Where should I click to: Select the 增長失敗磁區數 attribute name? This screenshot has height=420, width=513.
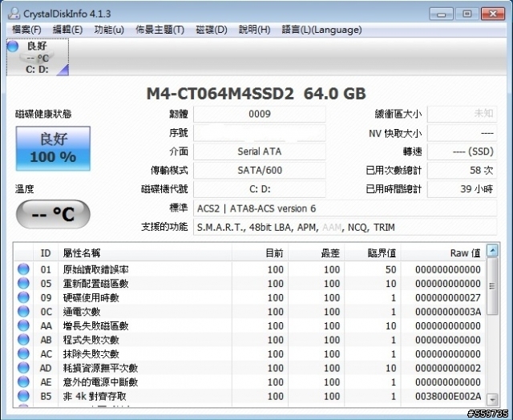[x=96, y=325]
